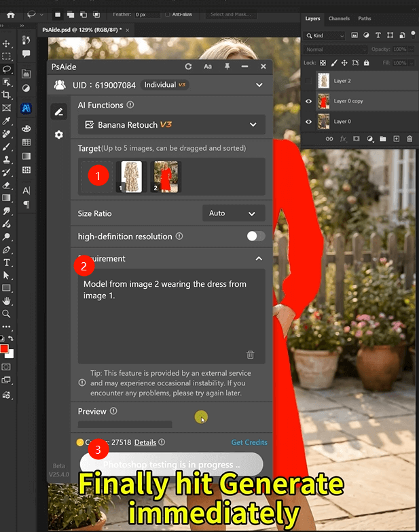Create a new layer in Layers panel
The image size is (419, 532).
pyautogui.click(x=397, y=139)
